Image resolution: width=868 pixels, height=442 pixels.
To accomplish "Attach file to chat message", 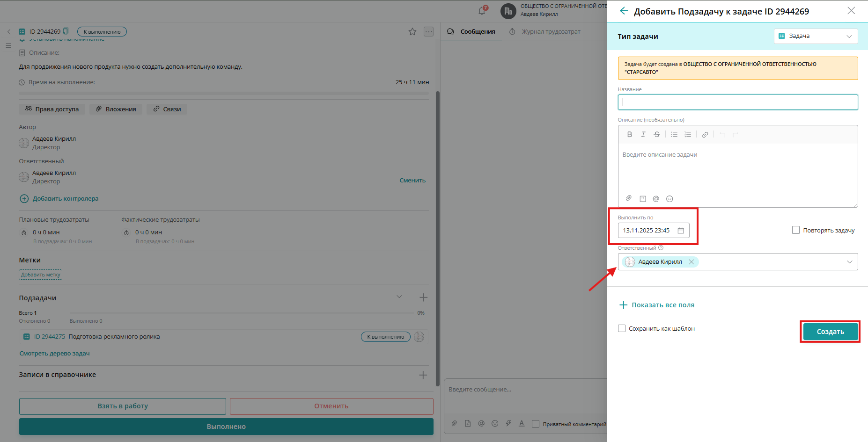I will click(454, 424).
